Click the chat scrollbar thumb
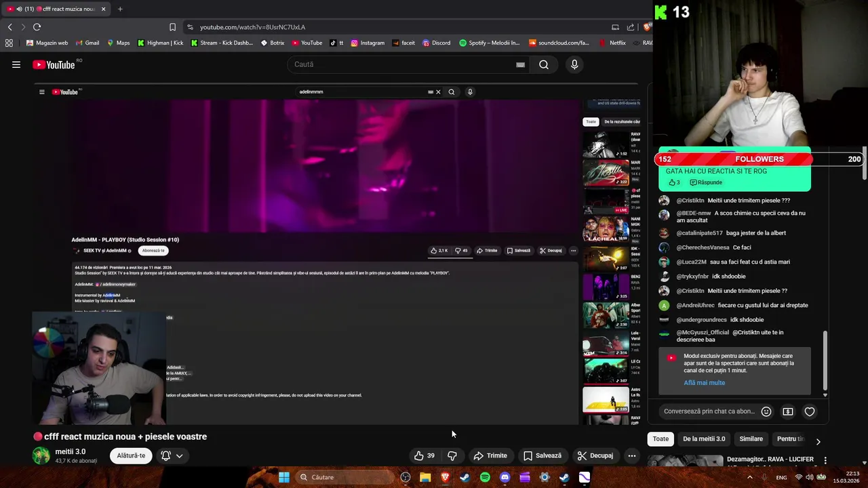 825,361
